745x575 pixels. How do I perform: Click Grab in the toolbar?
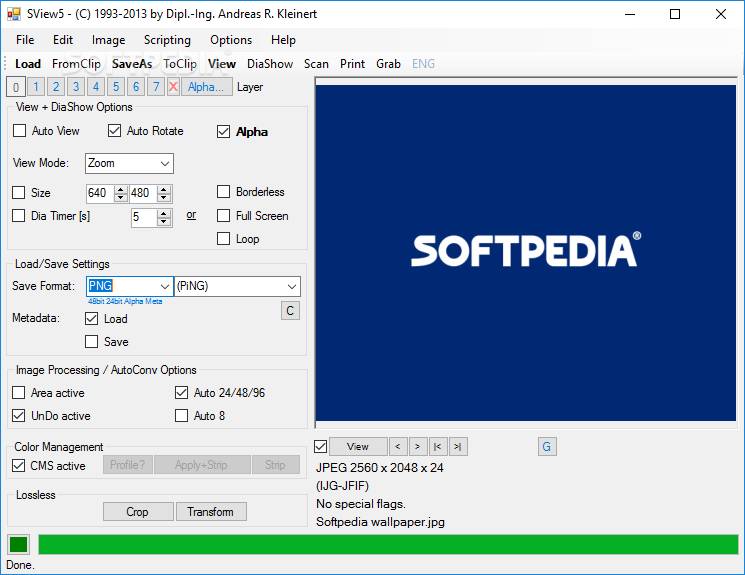[x=388, y=64]
